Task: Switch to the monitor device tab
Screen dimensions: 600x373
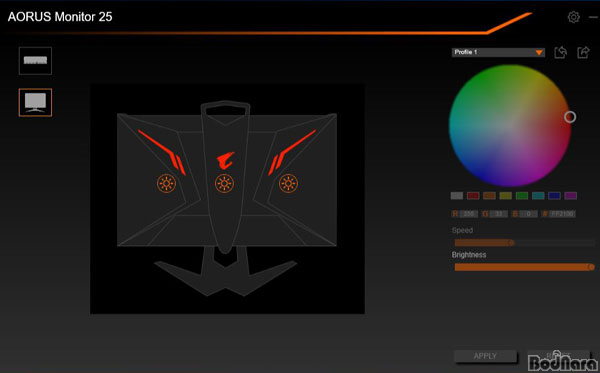Action: click(x=35, y=103)
